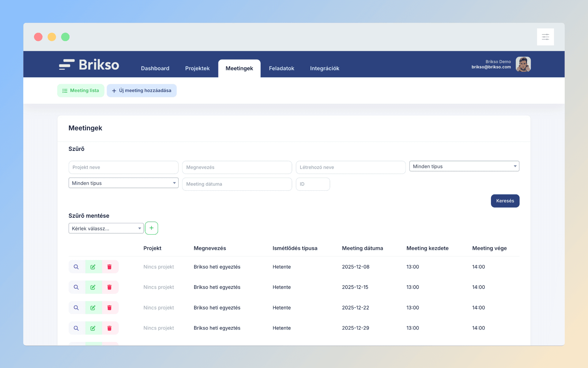Viewport: 588px width, 368px height.
Task: Click Új meeting hozzáadása button
Action: 141,90
